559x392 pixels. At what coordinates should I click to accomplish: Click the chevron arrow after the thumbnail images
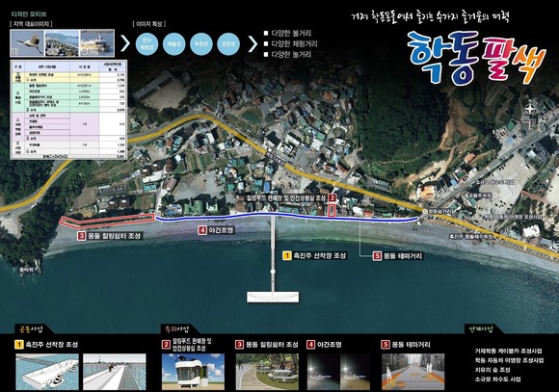coord(125,43)
